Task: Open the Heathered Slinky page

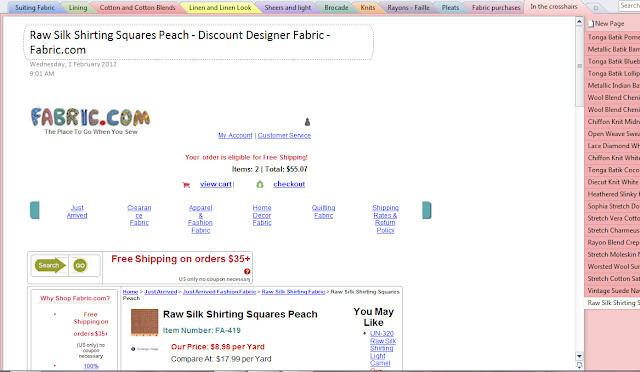Action: 613,194
